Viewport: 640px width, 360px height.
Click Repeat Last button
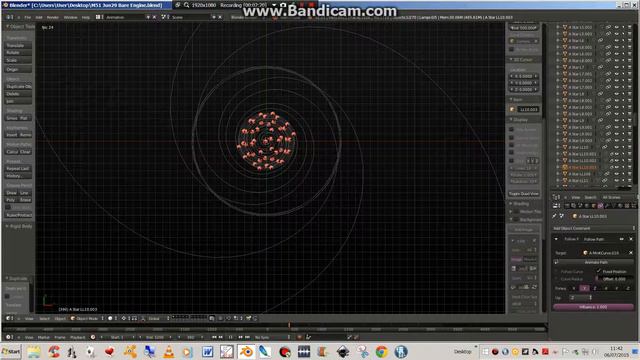click(18, 169)
